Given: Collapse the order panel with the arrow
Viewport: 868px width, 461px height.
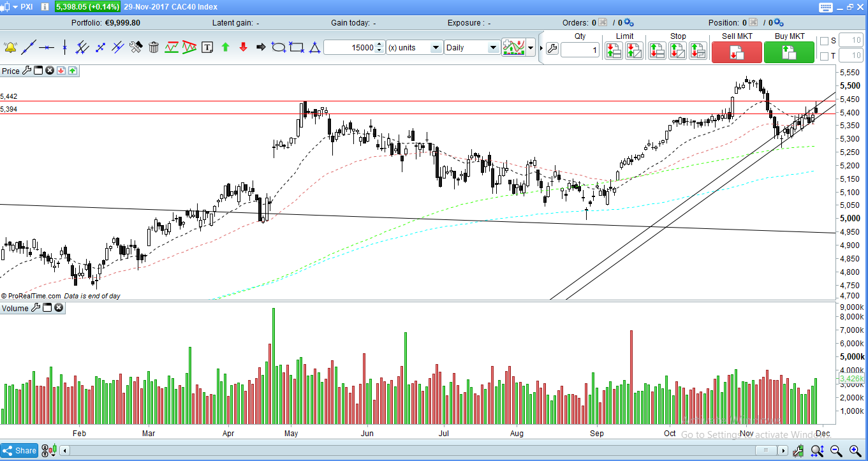Looking at the screenshot, I should click(542, 48).
